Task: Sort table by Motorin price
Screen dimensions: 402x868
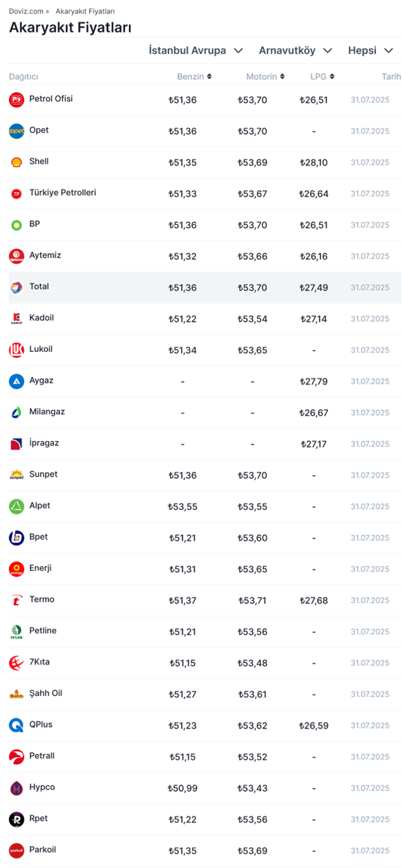Action: pyautogui.click(x=265, y=77)
